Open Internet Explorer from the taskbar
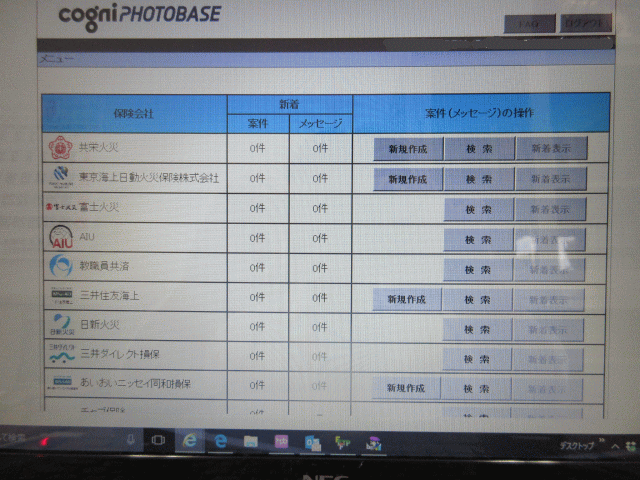Image resolution: width=640 pixels, height=480 pixels. [x=190, y=441]
